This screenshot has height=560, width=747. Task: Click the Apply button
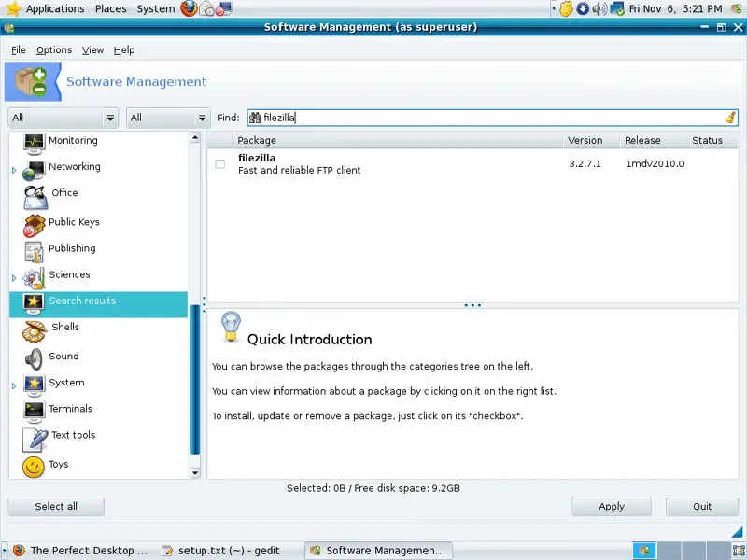pyautogui.click(x=612, y=506)
